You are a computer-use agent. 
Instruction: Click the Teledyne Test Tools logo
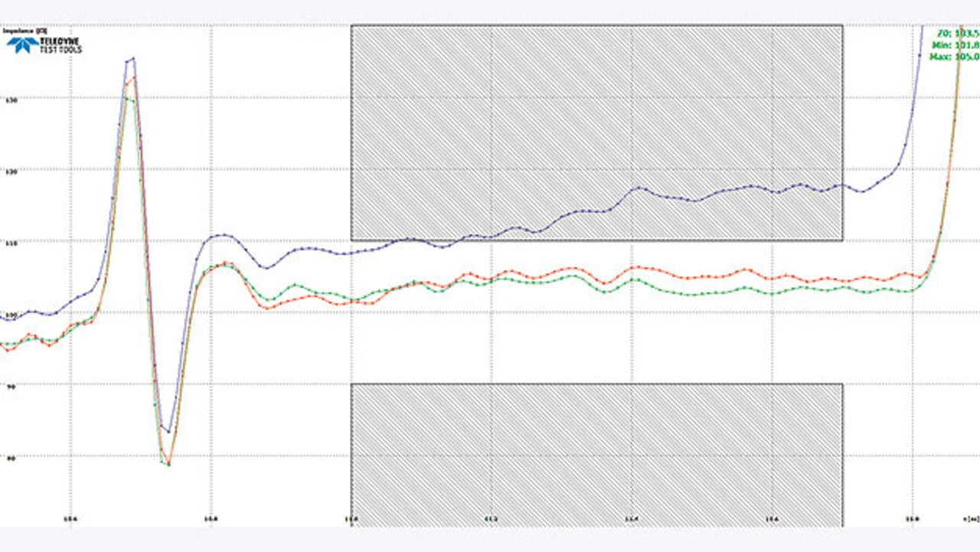click(44, 45)
